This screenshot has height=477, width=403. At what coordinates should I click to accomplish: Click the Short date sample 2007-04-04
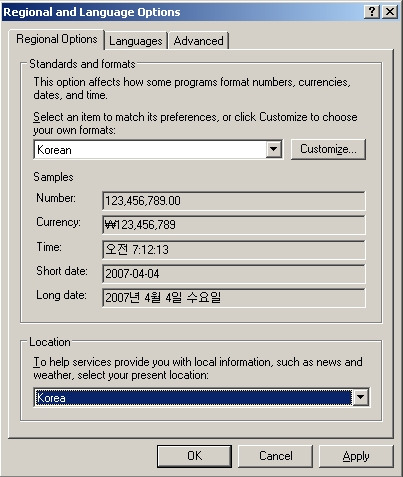pos(234,274)
